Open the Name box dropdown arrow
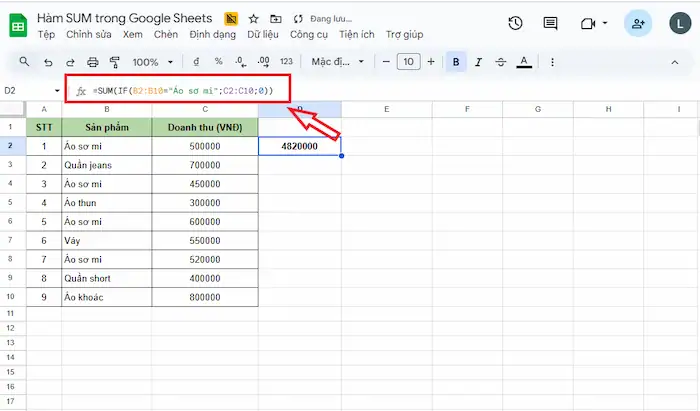The width and height of the screenshot is (700, 411). 57,91
